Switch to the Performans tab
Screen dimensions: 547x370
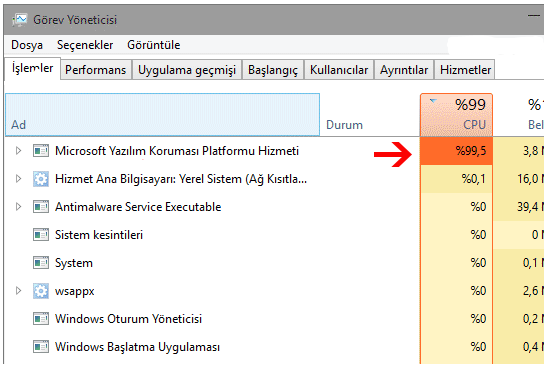click(x=96, y=70)
